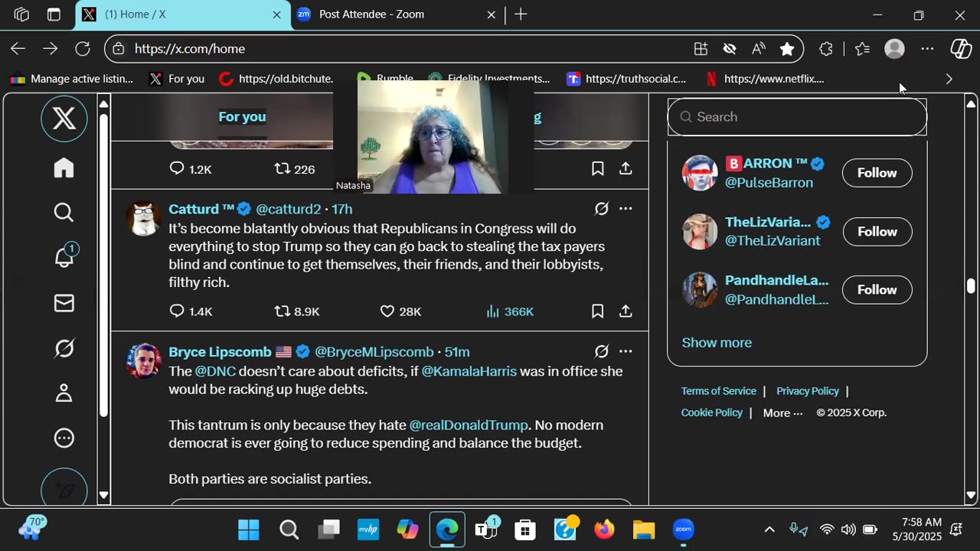
Task: Click the Read aloud icon in address bar
Action: tap(759, 49)
